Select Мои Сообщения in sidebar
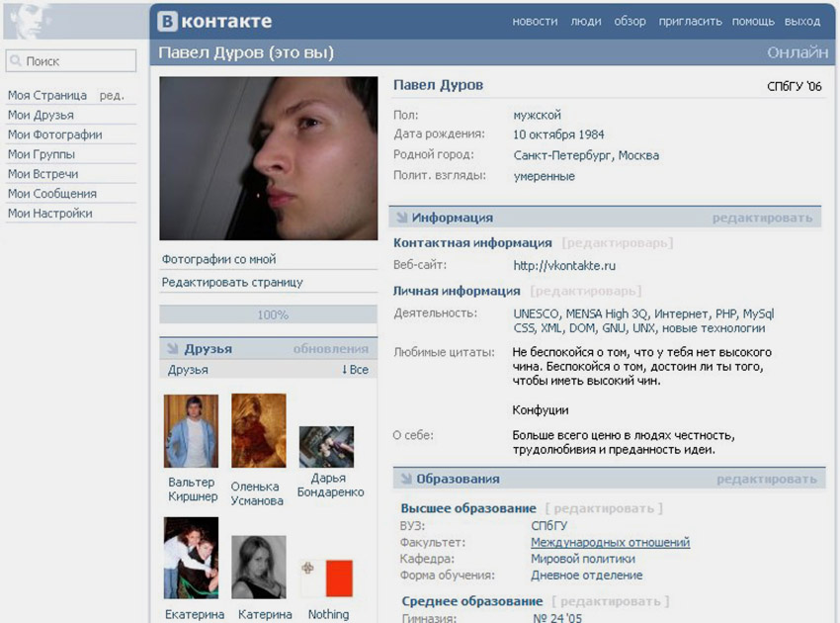 coord(52,194)
